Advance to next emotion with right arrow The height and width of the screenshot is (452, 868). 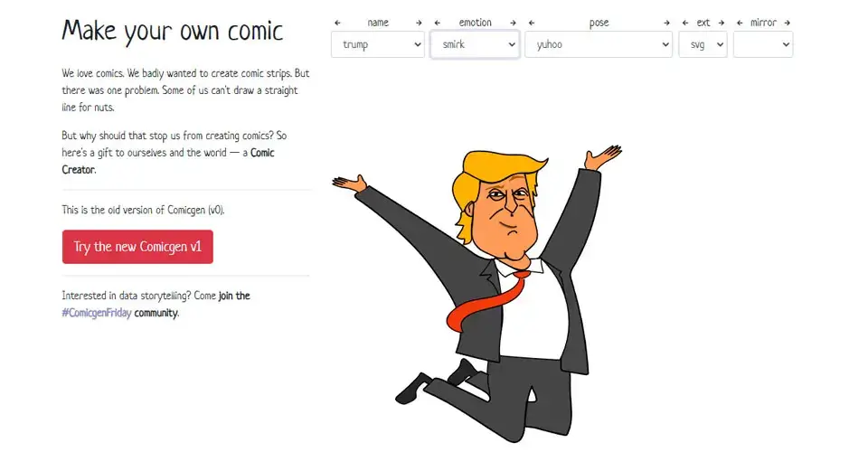[x=513, y=23]
